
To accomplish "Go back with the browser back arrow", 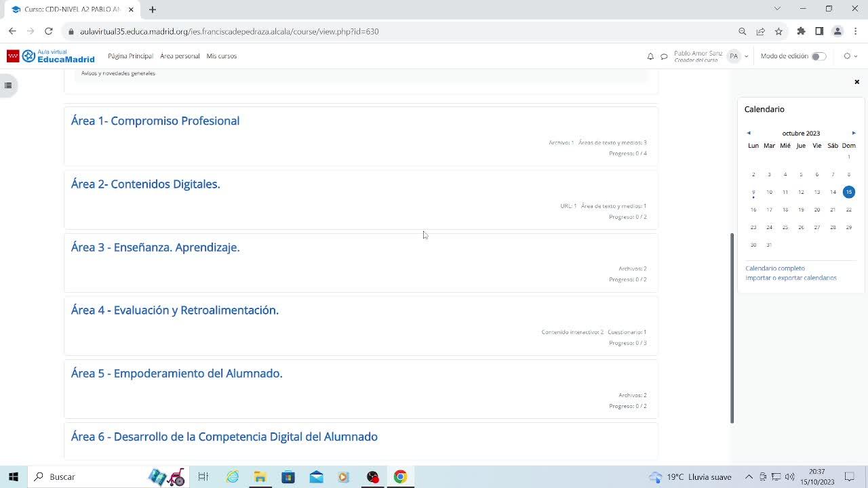I will pyautogui.click(x=12, y=31).
